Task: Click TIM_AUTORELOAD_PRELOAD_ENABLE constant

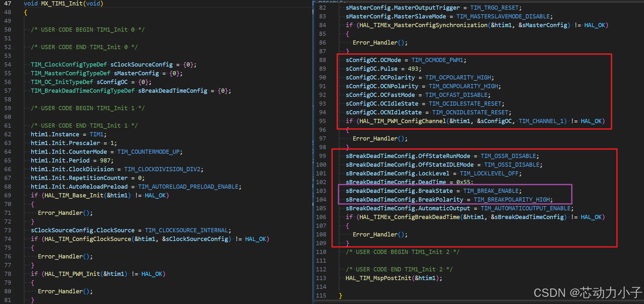Action: coord(188,187)
